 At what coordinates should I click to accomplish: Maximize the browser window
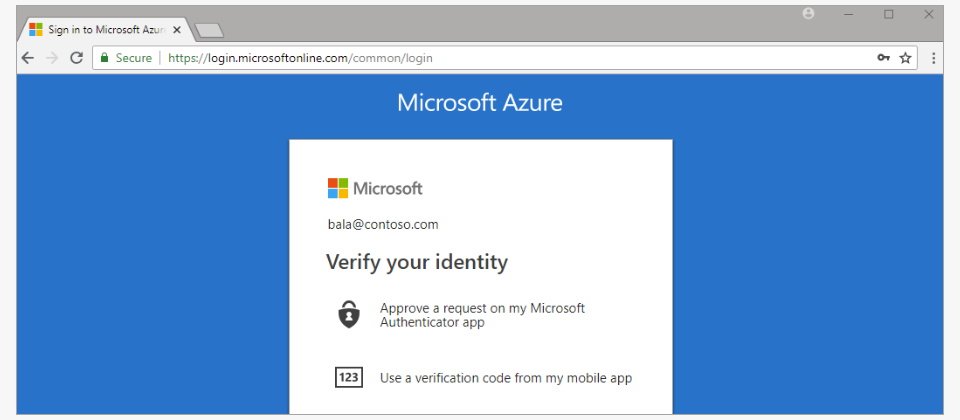pyautogui.click(x=888, y=14)
